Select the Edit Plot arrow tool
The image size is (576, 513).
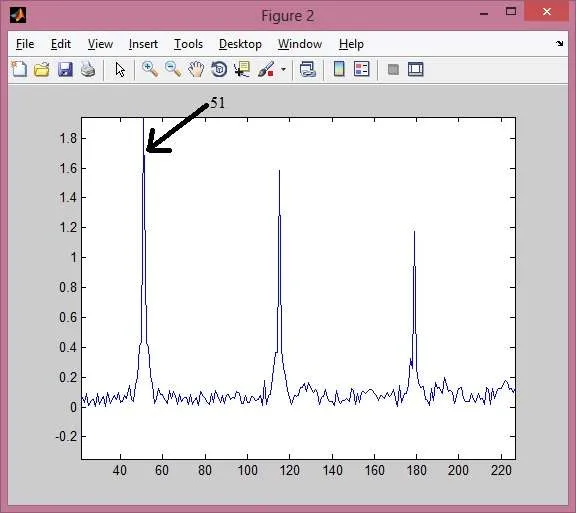(x=120, y=69)
